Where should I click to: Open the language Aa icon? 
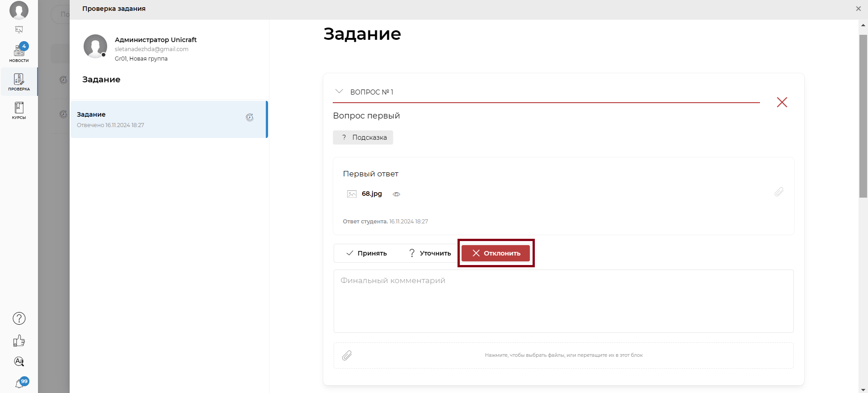(19, 361)
